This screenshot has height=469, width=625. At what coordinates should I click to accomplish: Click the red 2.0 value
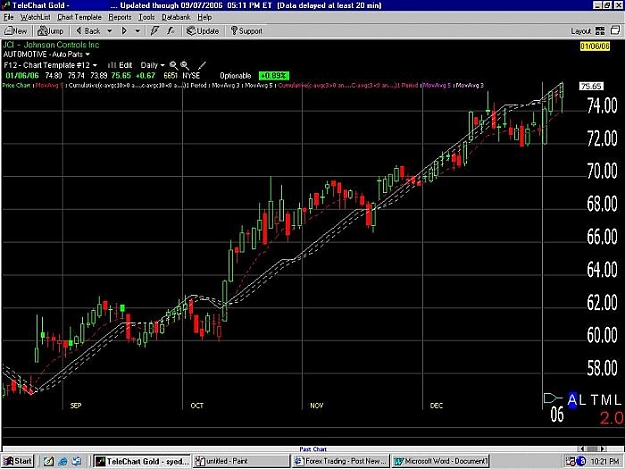point(611,418)
